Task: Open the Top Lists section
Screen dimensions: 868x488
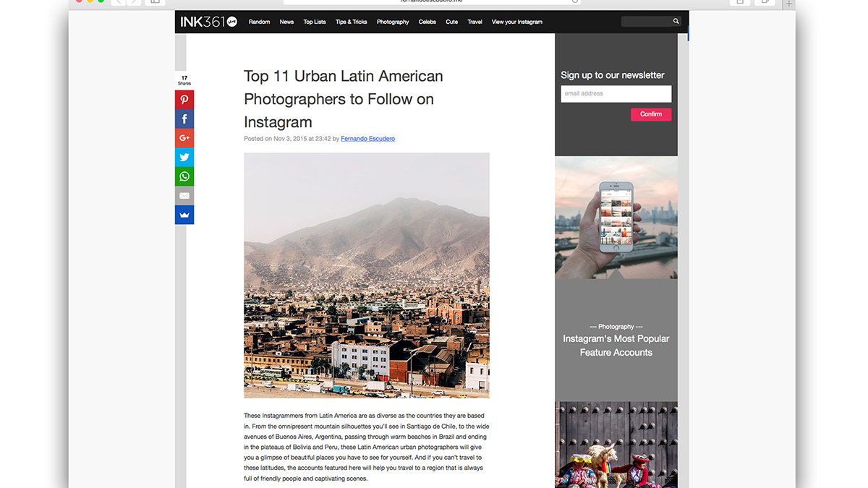Action: (x=315, y=22)
